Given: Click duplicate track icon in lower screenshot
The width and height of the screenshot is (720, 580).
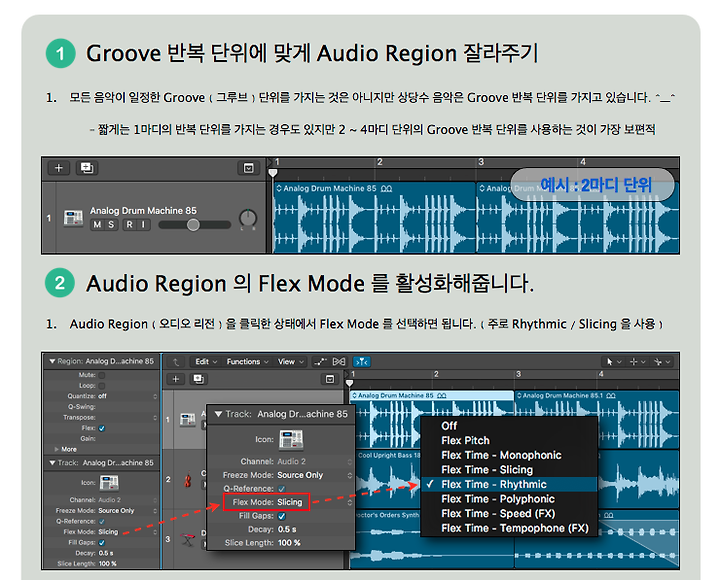Looking at the screenshot, I should click(x=198, y=379).
